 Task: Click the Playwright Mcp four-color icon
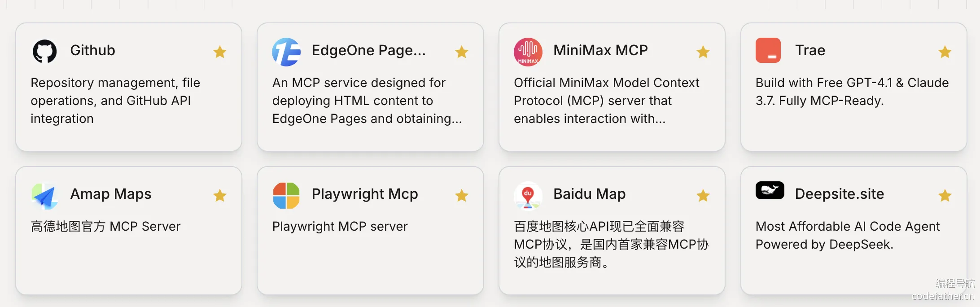286,196
